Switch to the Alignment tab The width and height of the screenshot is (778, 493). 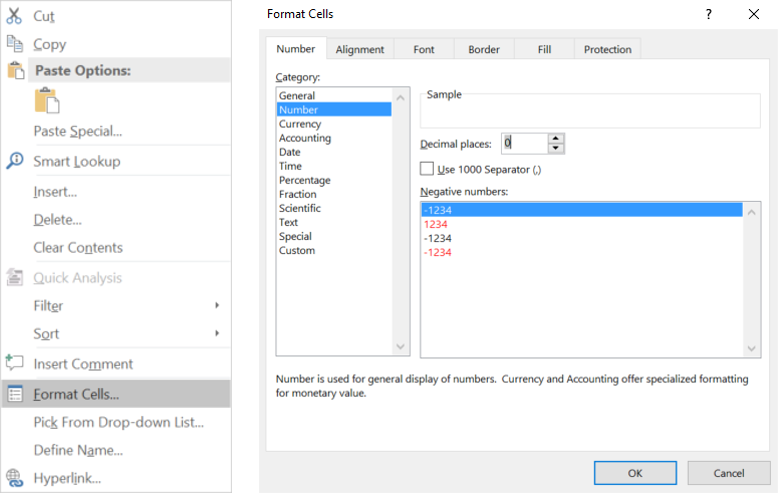(360, 49)
